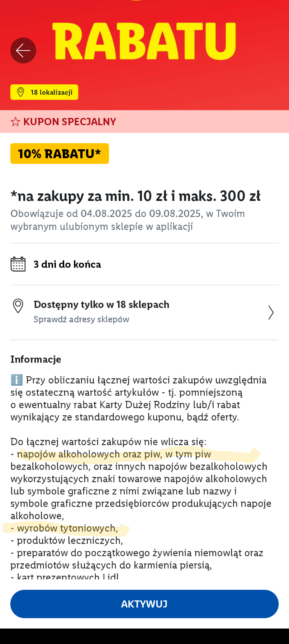Image resolution: width=289 pixels, height=644 pixels.
Task: Click the 10% RABATU* yellow tag
Action: (60, 154)
